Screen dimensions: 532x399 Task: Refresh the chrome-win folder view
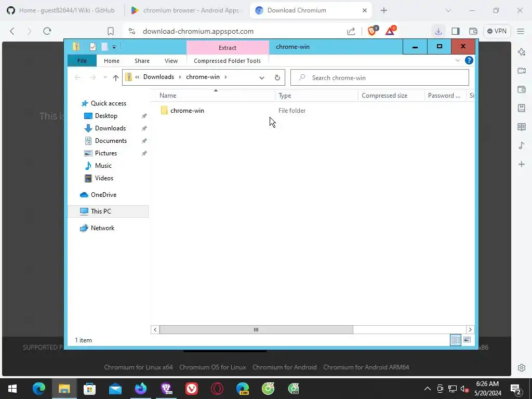(277, 78)
